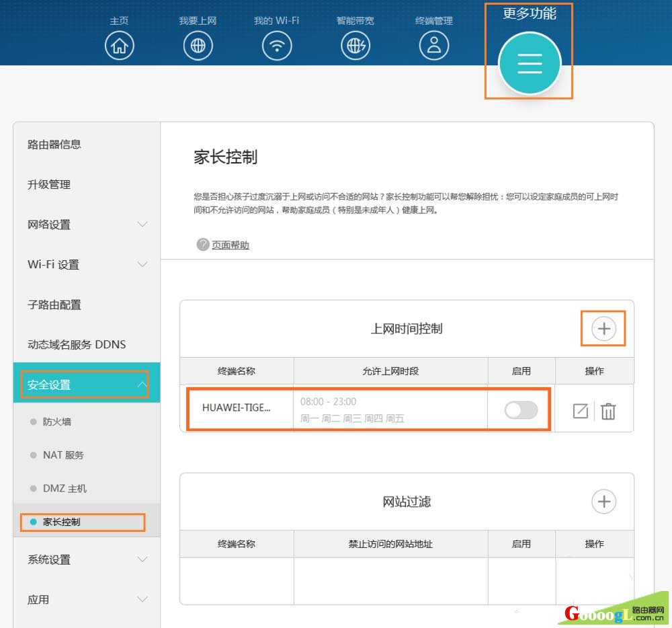Open 更多功能 menu icon
This screenshot has height=628, width=672.
(x=530, y=63)
